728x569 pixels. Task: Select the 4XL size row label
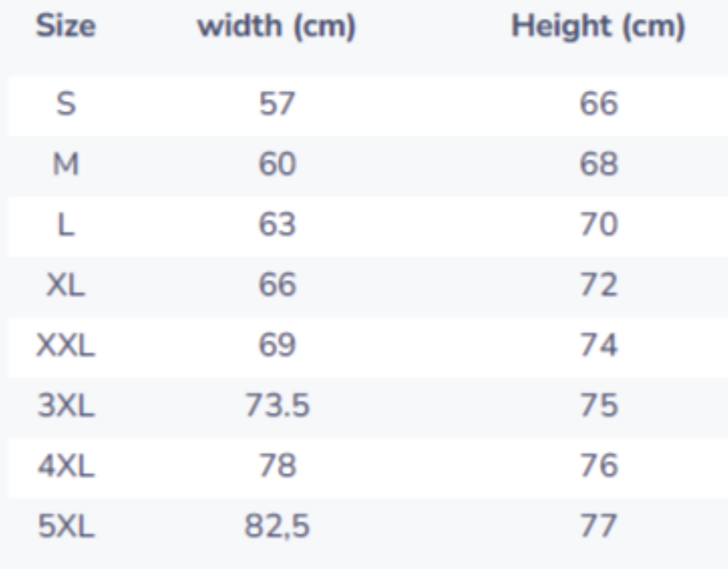[66, 466]
